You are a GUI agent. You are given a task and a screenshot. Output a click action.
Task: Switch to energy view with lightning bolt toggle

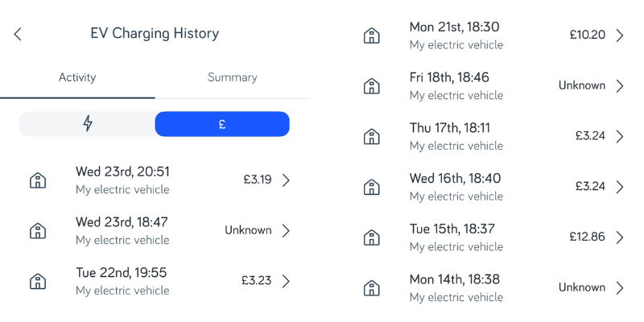pos(87,124)
